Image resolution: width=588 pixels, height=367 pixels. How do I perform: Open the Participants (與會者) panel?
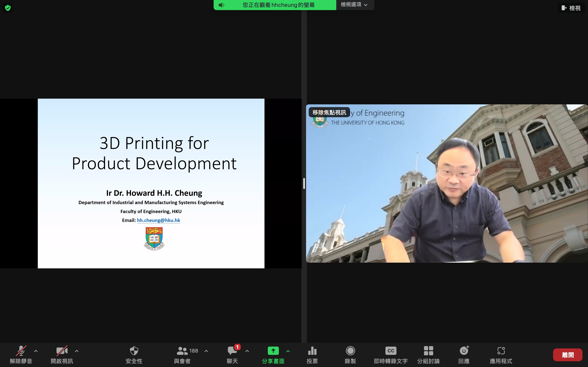[x=182, y=351]
